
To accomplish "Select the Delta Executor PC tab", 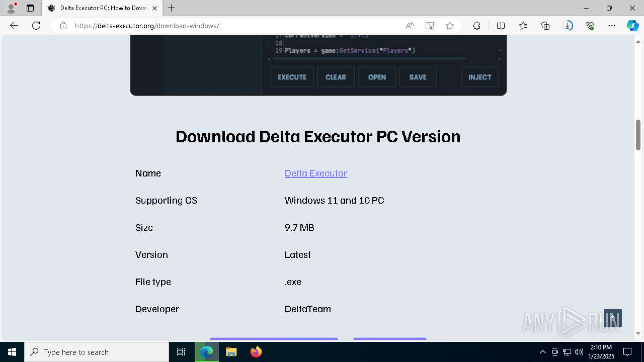I will pyautogui.click(x=102, y=8).
